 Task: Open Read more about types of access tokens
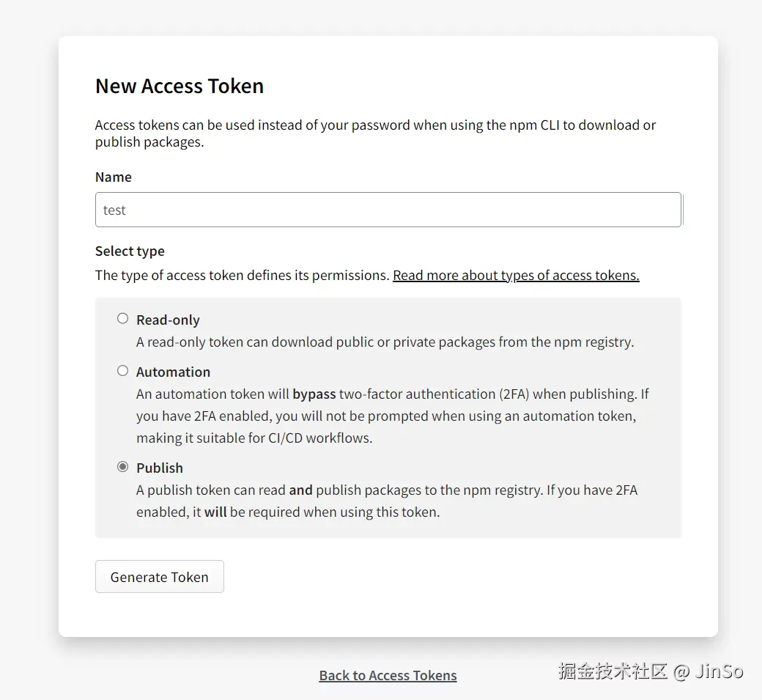pyautogui.click(x=516, y=276)
